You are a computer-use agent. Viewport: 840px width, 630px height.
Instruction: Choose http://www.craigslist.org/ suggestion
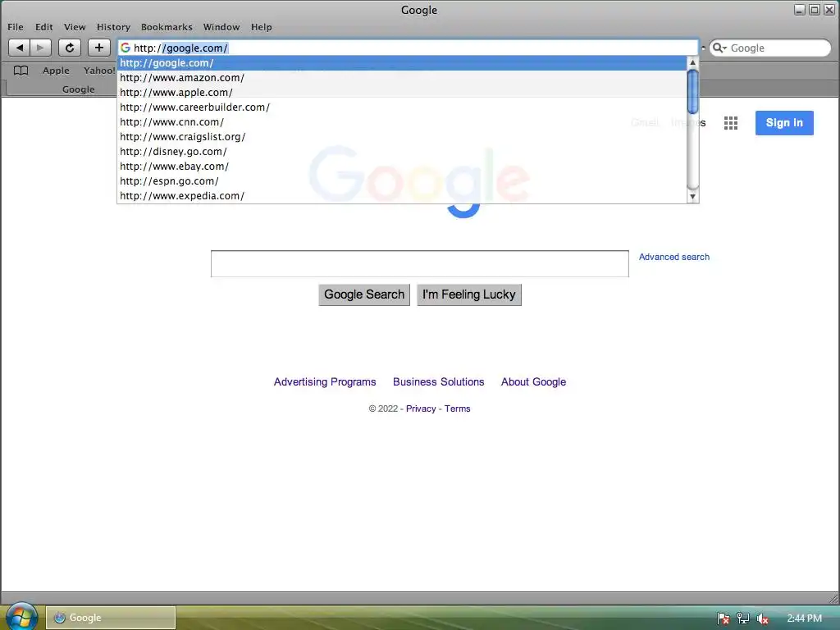tap(402, 137)
